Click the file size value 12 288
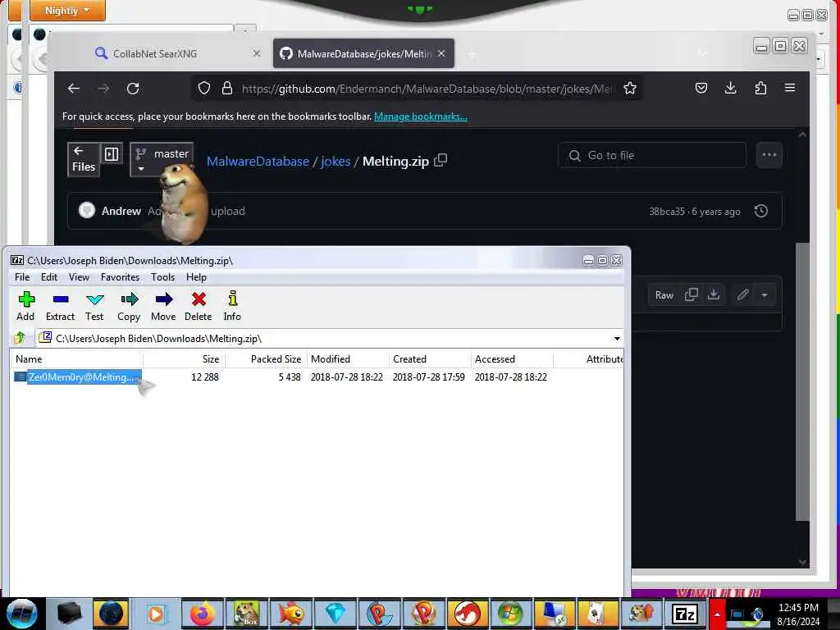 click(x=204, y=377)
